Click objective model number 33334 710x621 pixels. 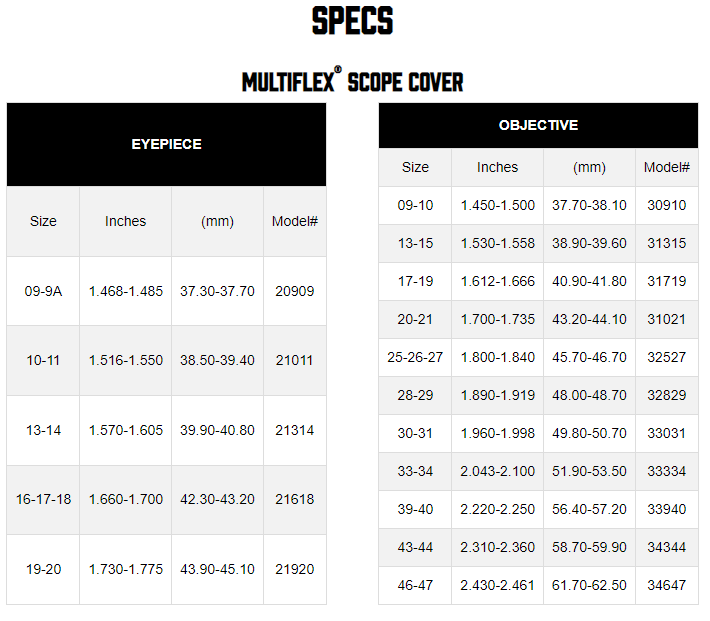pyautogui.click(x=667, y=471)
